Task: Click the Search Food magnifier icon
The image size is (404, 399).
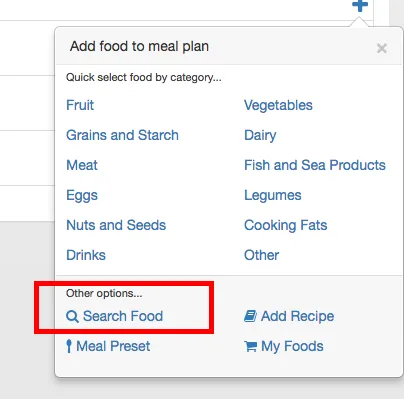Action: [x=72, y=316]
